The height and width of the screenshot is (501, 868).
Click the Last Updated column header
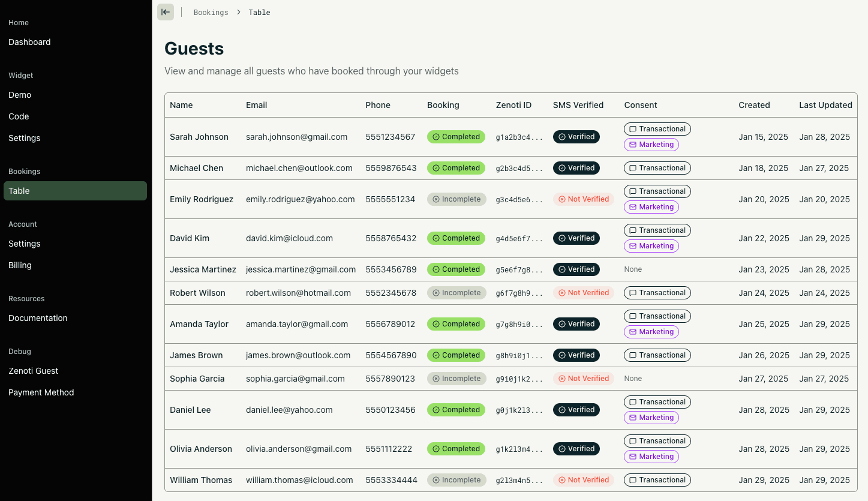tap(825, 105)
